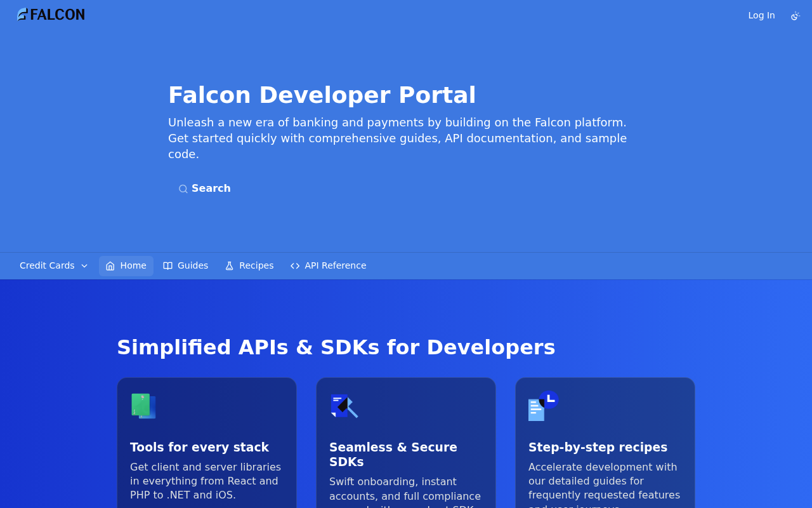Click the Credit Cards chevron arrow
This screenshot has height=508, width=812.
click(84, 266)
